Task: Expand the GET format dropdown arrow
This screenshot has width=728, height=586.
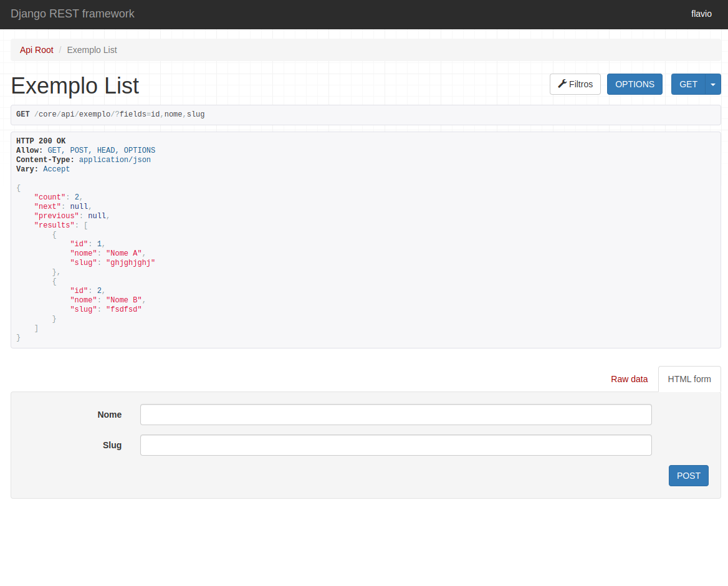Action: 712,84
